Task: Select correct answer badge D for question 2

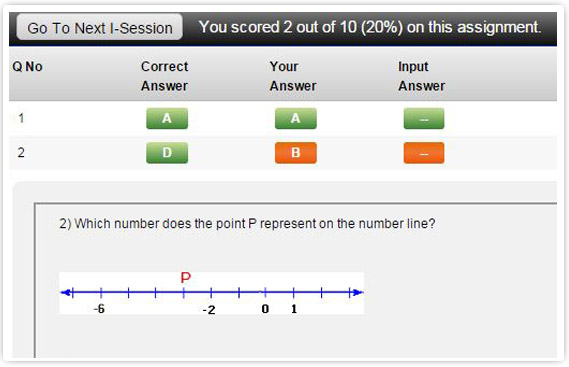Action: coord(167,153)
